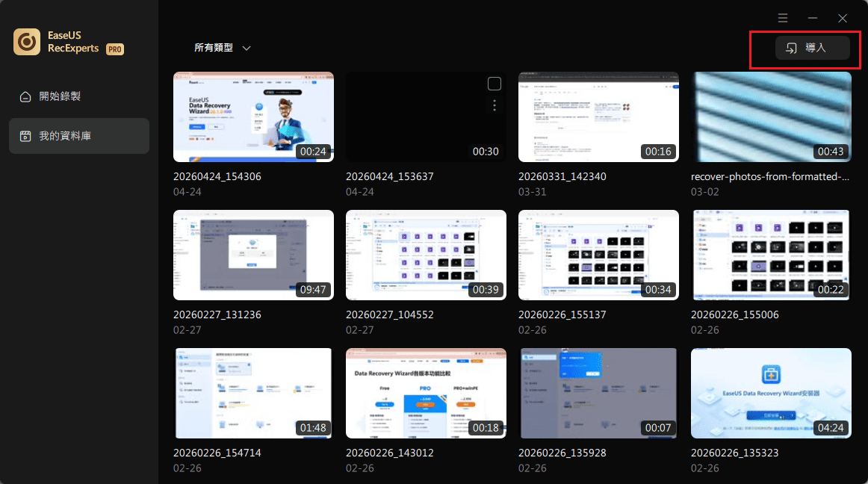Viewport: 868px width, 484px height.
Task: Open the 20260226_155006 video thumbnail
Action: (x=771, y=255)
